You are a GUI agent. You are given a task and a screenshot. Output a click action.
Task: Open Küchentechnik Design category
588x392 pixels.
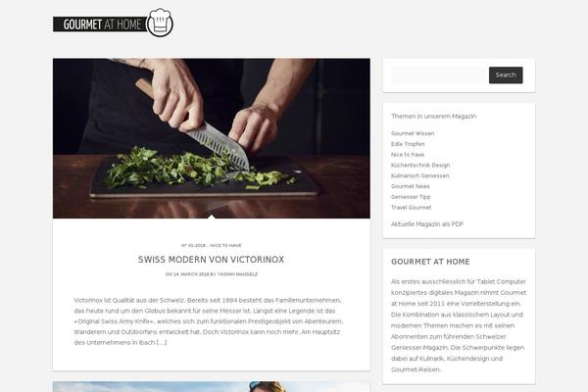point(420,165)
